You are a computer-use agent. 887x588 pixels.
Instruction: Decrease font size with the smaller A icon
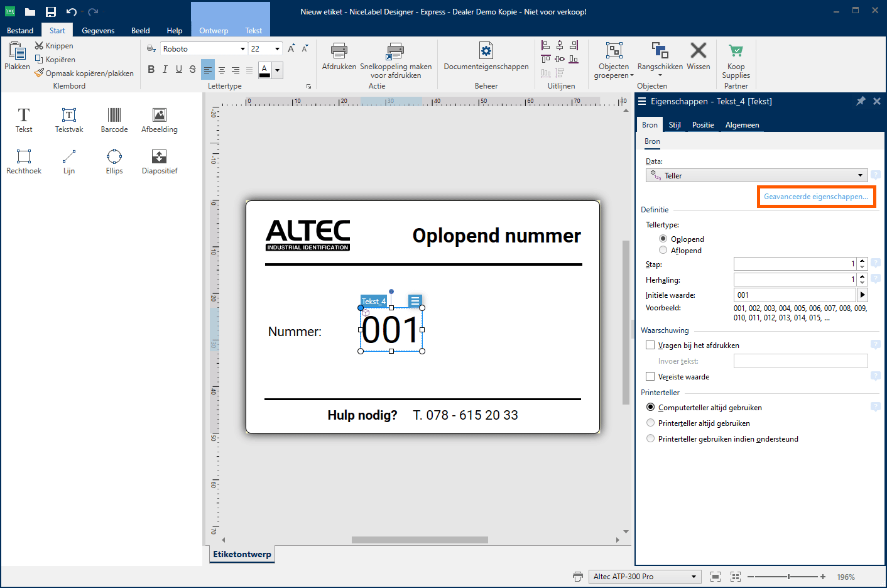305,48
